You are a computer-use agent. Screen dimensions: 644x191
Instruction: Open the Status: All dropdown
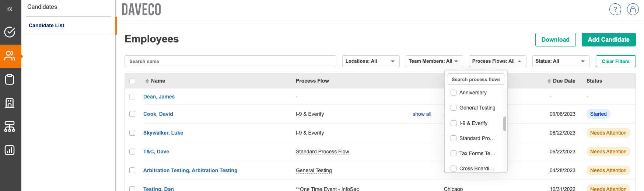[560, 61]
